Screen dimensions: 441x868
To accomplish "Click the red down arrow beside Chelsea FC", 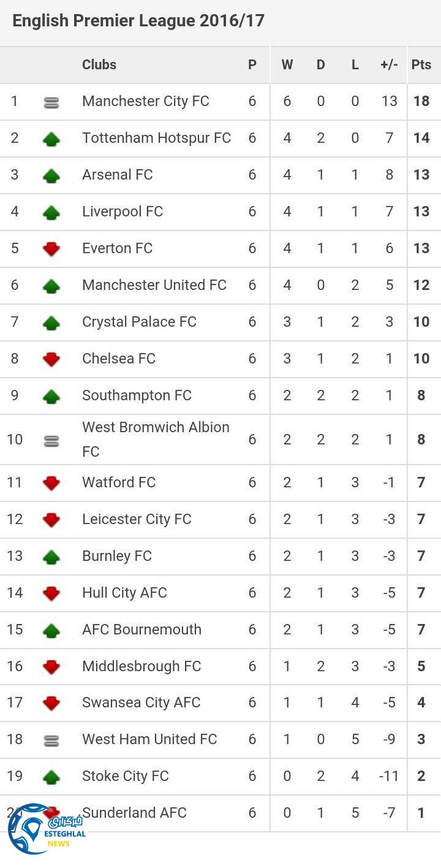I will click(51, 359).
